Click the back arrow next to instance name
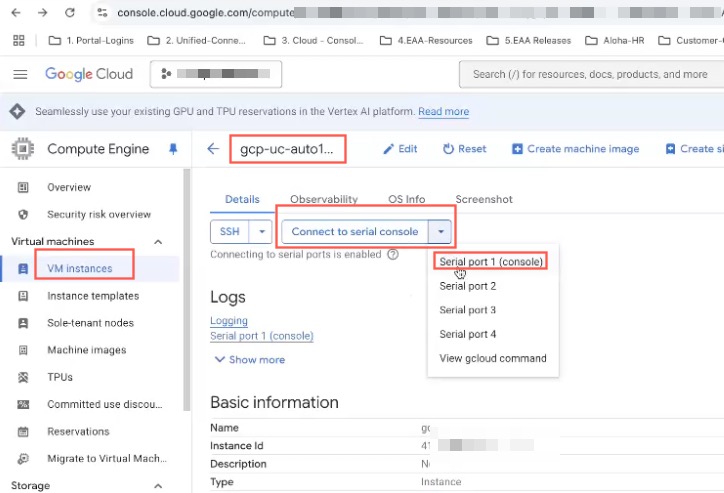This screenshot has width=724, height=493. pyautogui.click(x=212, y=149)
